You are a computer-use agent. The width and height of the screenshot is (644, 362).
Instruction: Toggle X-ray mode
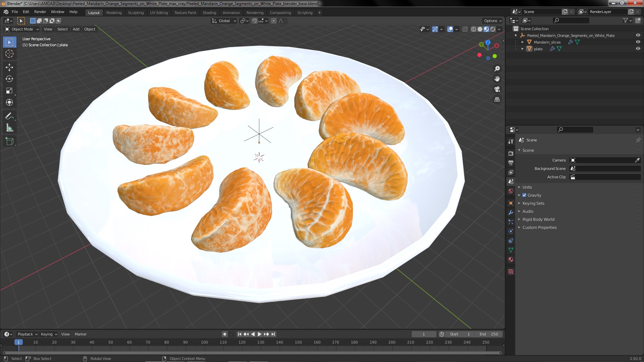tap(465, 29)
